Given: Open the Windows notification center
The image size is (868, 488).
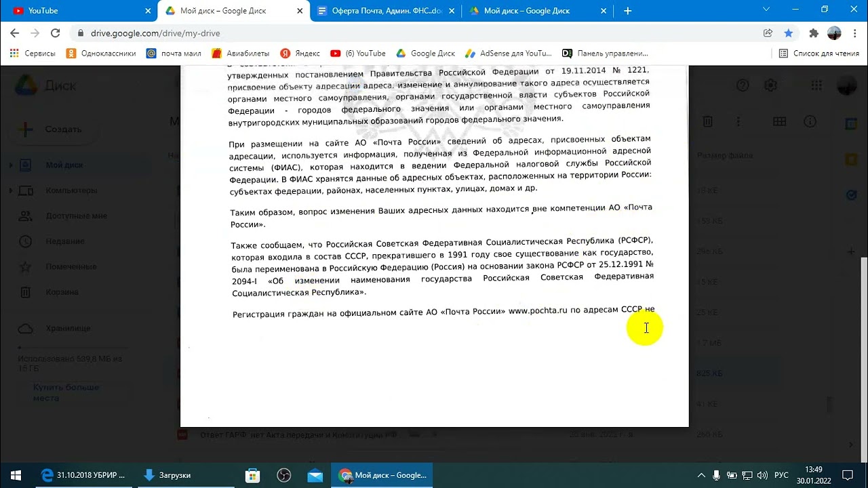Looking at the screenshot, I should pos(847,475).
